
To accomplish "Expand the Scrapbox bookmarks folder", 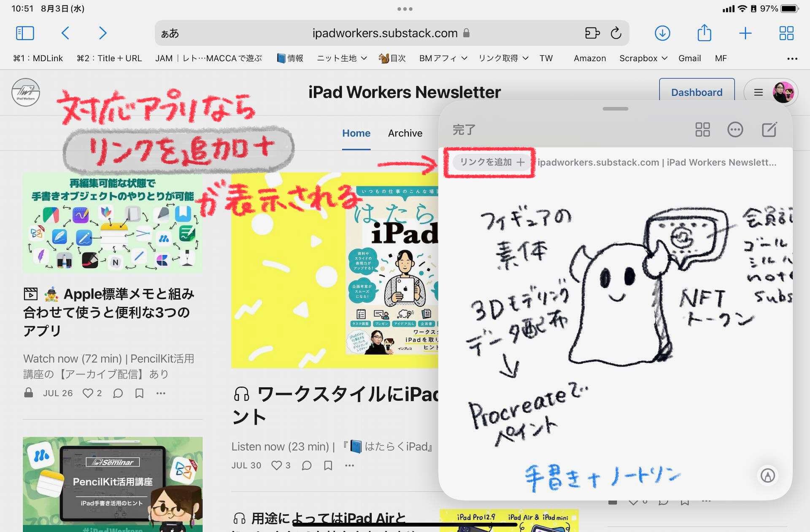I will point(643,58).
